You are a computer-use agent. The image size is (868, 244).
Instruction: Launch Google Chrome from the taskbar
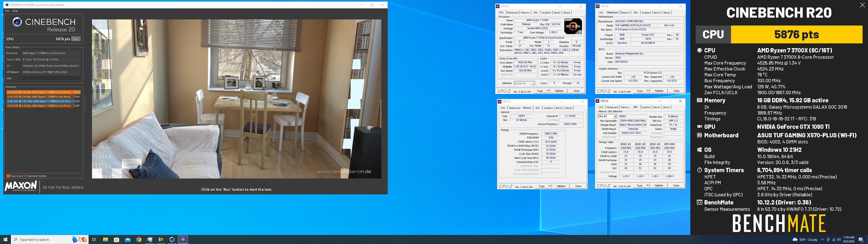click(x=139, y=240)
